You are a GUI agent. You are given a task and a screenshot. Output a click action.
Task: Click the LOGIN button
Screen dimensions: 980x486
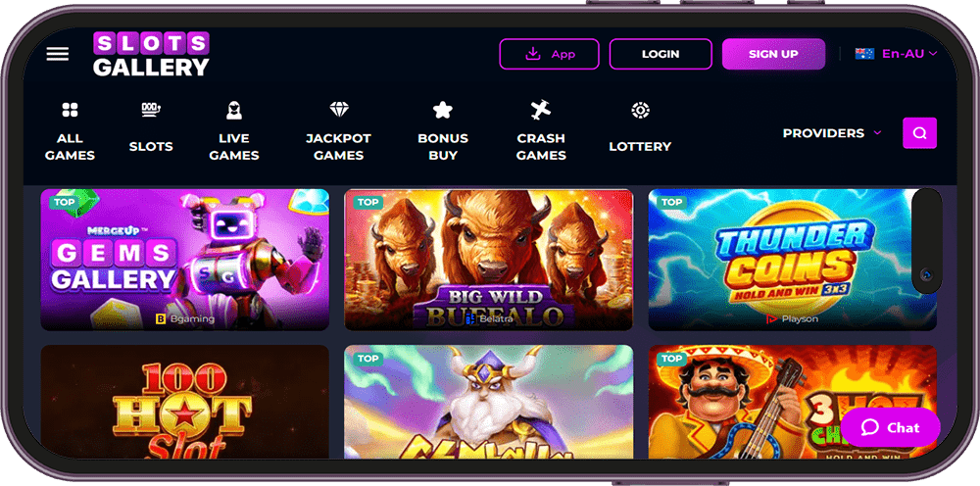[661, 54]
